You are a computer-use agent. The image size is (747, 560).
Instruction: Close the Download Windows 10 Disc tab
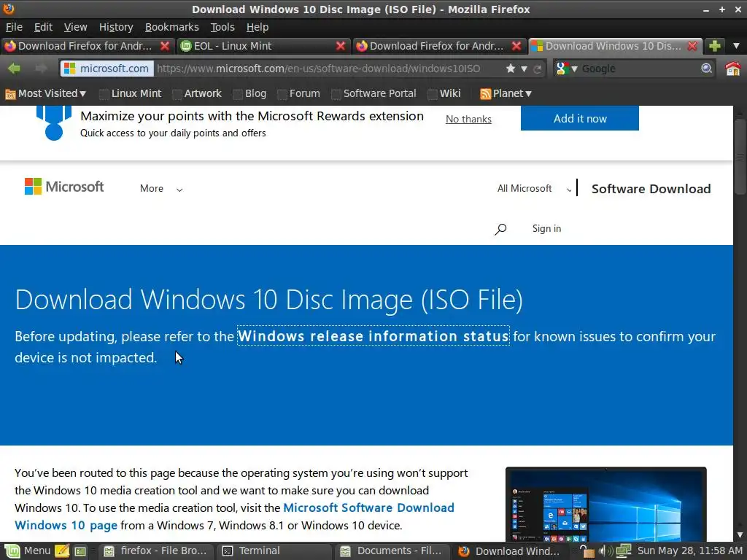[692, 46]
